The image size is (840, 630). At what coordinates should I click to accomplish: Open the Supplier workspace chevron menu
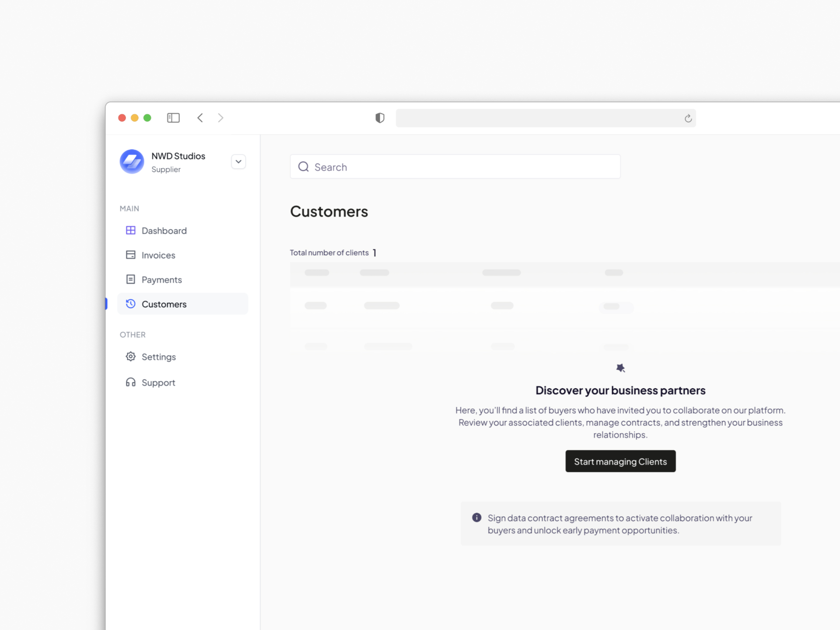click(238, 161)
